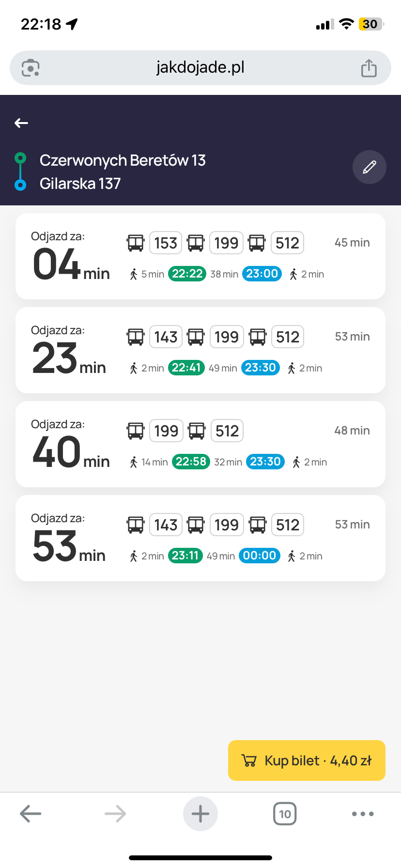The image size is (401, 868).
Task: Open the reader scan icon beside URL
Action: (31, 68)
